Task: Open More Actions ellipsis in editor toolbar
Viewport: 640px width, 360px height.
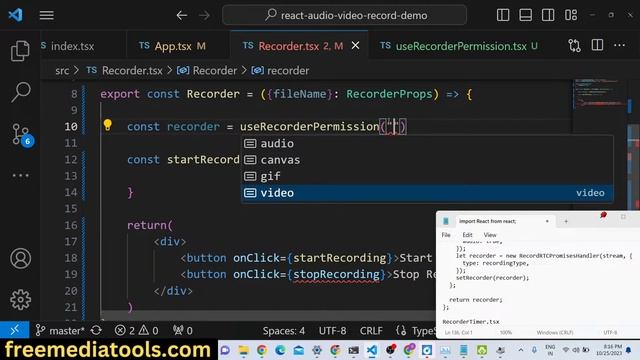Action: click(620, 45)
